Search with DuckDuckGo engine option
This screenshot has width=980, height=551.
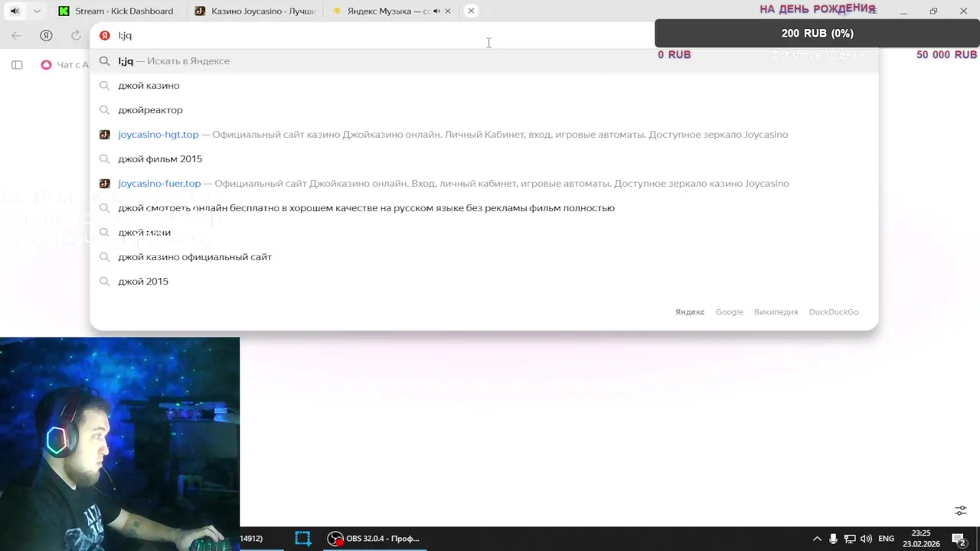(834, 311)
